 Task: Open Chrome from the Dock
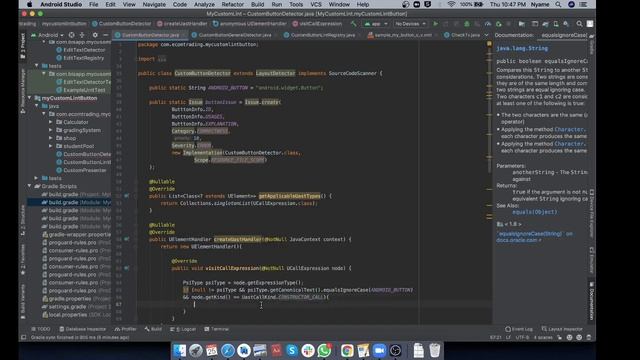click(x=347, y=350)
